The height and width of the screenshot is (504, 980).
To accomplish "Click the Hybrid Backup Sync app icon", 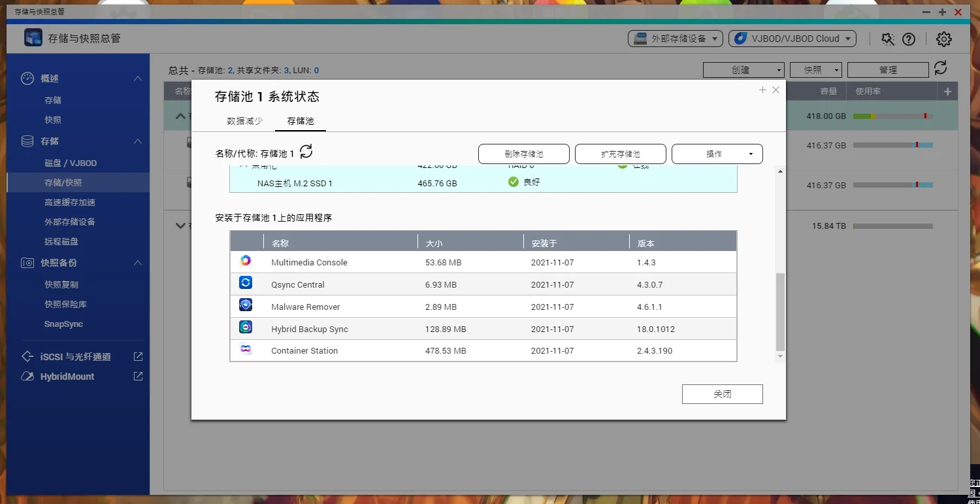I will click(x=246, y=328).
